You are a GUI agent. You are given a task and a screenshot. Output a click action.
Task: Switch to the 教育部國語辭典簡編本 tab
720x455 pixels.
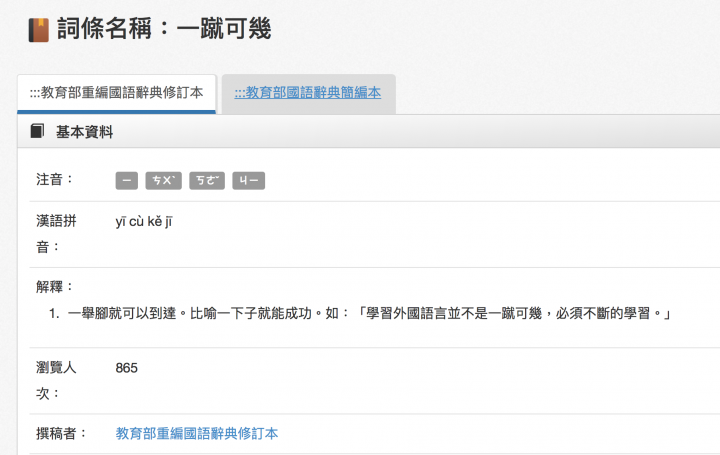[308, 93]
